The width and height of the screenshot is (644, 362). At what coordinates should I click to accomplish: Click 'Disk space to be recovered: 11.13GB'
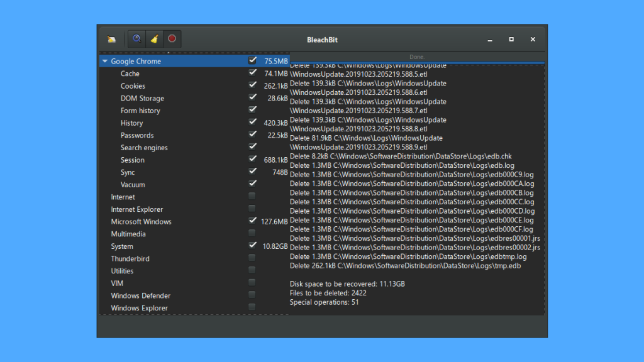tap(347, 283)
